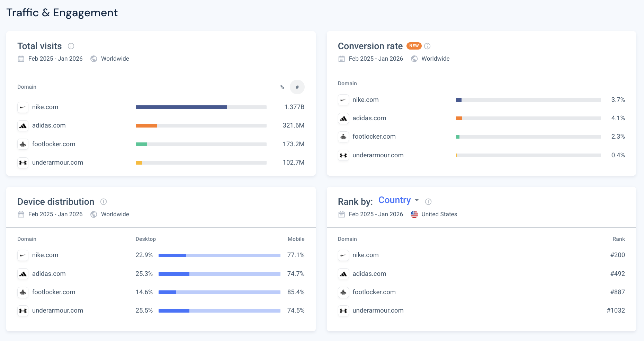Screen dimensions: 644x341
Task: Switch Total visits to percent view
Action: pyautogui.click(x=282, y=87)
